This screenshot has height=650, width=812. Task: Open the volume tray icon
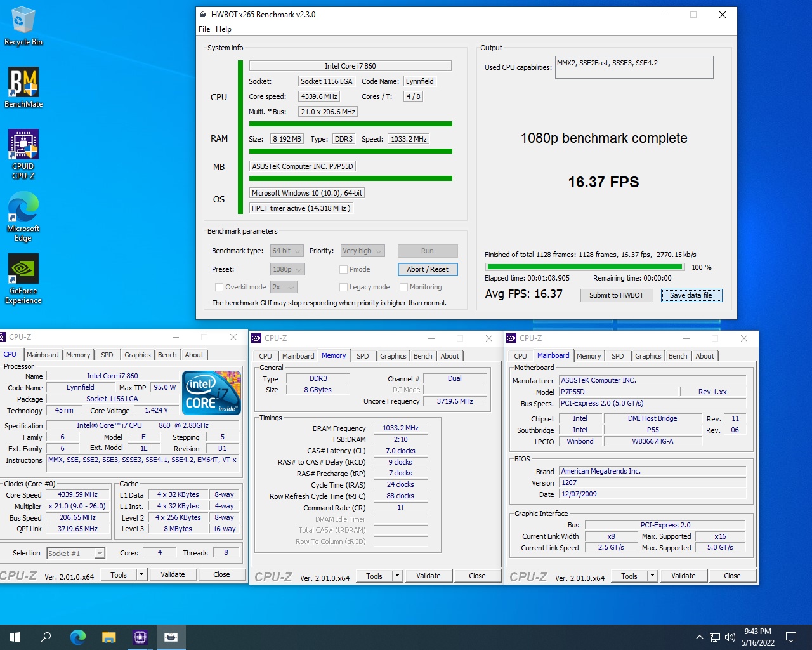click(x=730, y=637)
